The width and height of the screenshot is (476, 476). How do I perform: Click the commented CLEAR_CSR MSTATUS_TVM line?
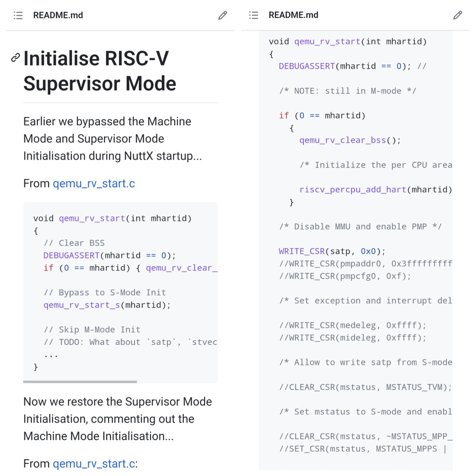365,387
